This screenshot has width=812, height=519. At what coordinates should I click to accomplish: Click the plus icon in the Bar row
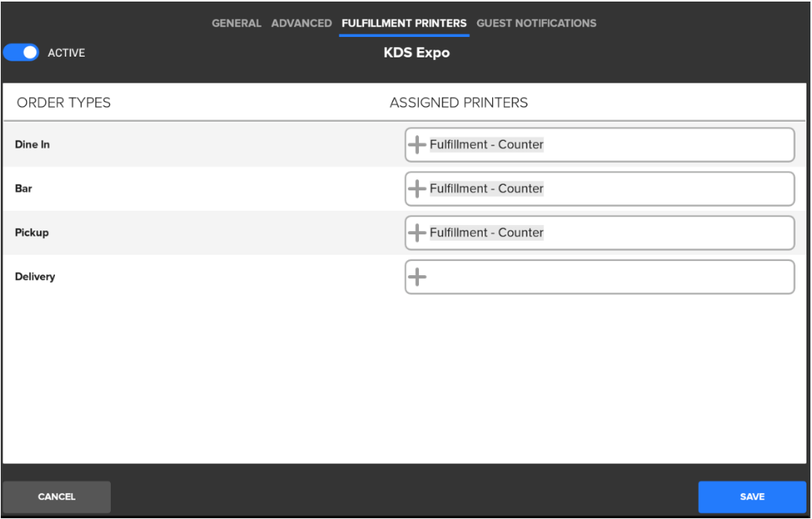tap(418, 189)
